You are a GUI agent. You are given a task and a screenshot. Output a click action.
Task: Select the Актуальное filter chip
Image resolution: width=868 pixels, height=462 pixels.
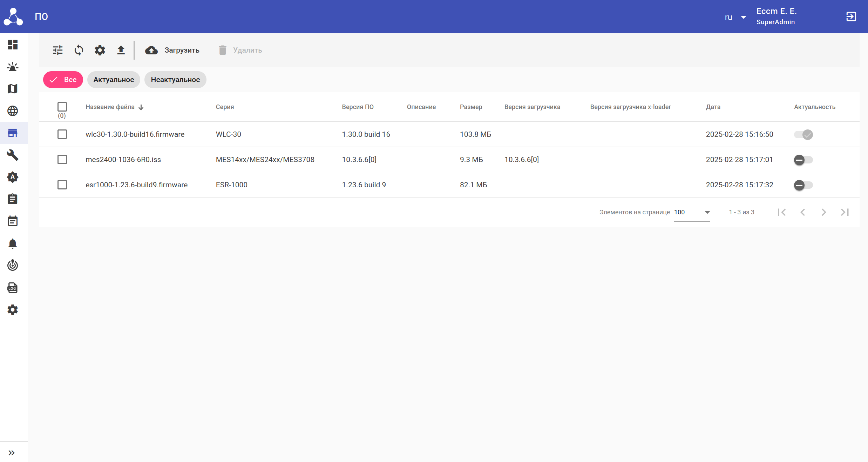click(x=114, y=80)
